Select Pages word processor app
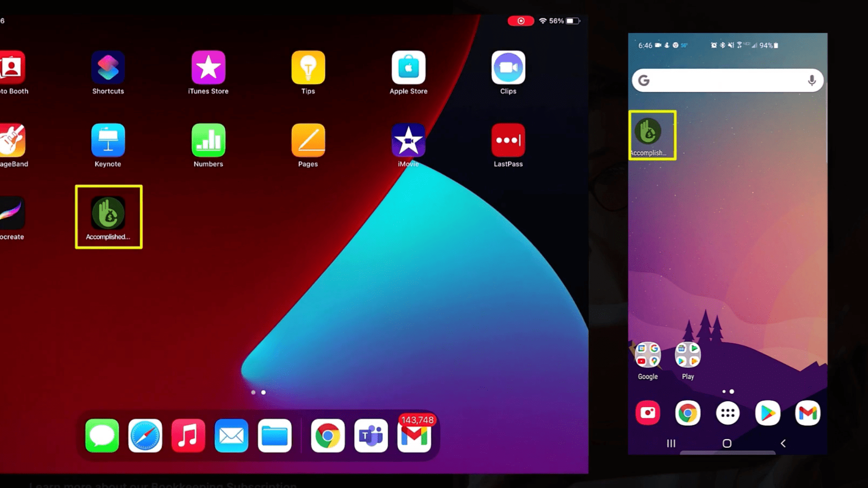The image size is (868, 488). 308,145
